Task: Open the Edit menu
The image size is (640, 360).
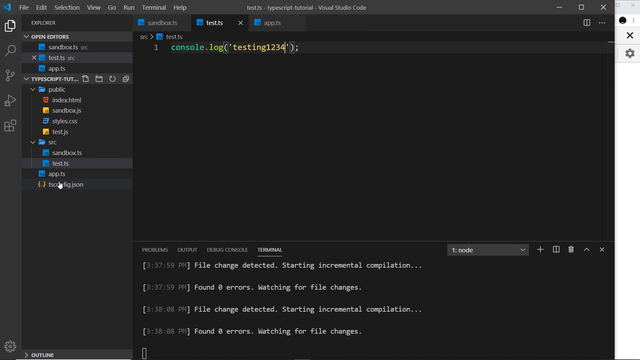Action: click(41, 7)
